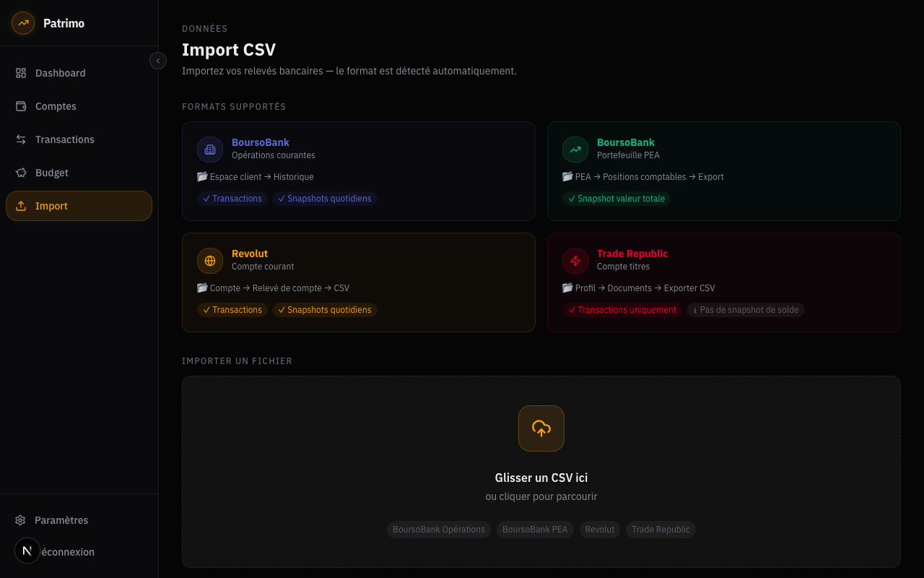Select the Revolut globe icon
924x578 pixels.
pyautogui.click(x=209, y=261)
